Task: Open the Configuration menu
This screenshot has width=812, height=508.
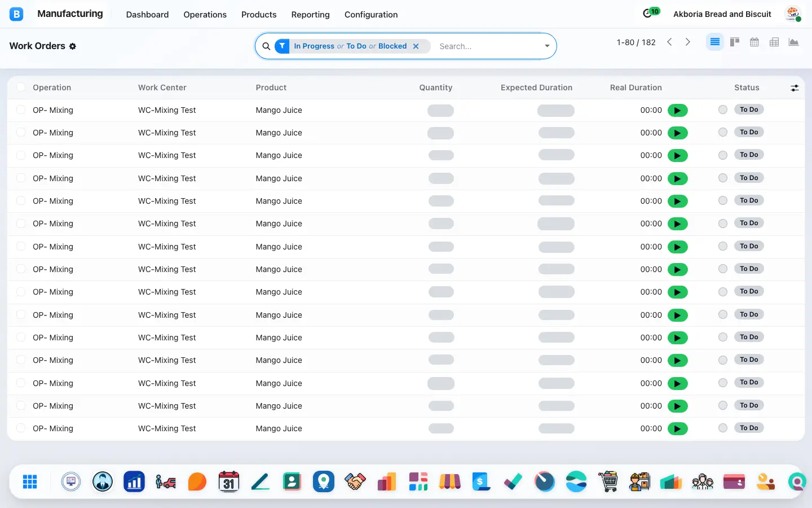Action: click(x=371, y=15)
